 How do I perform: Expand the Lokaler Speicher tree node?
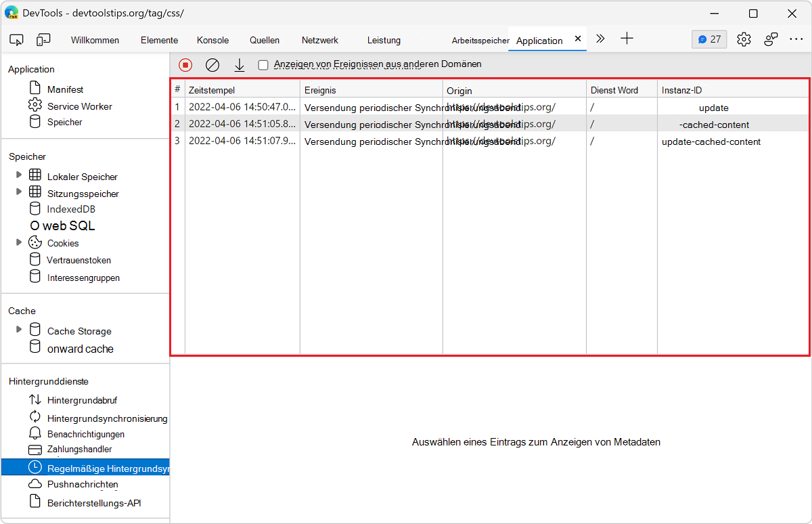click(19, 175)
